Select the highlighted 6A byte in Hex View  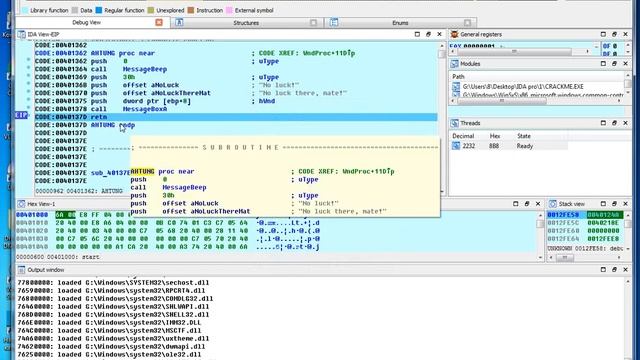pyautogui.click(x=60, y=215)
